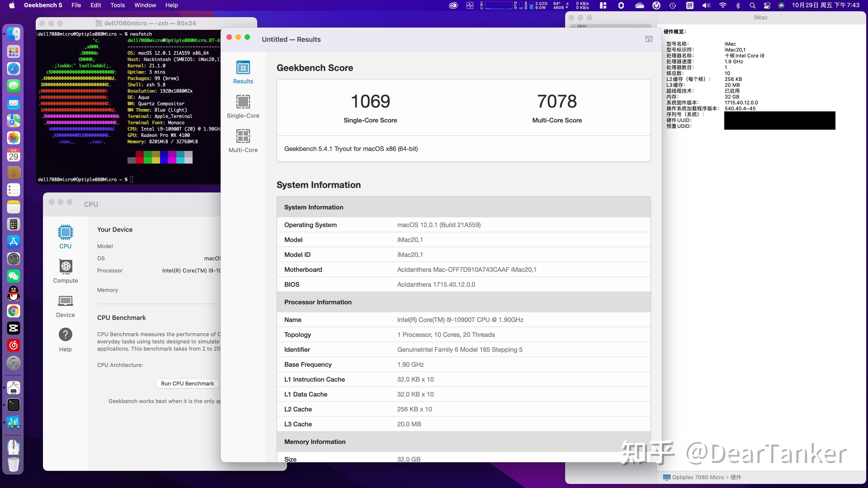Viewport: 868px width, 488px height.
Task: Activate Siri from menu bar
Action: click(x=781, y=5)
